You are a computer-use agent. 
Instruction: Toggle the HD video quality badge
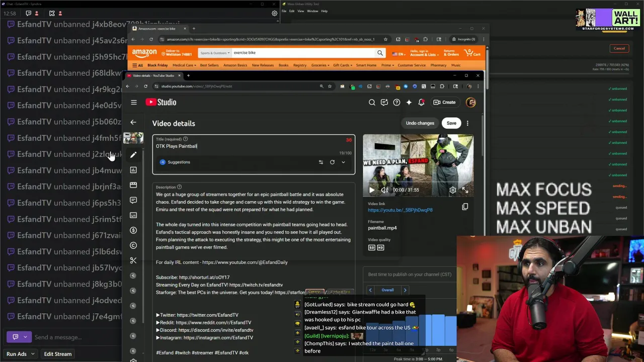point(380,247)
